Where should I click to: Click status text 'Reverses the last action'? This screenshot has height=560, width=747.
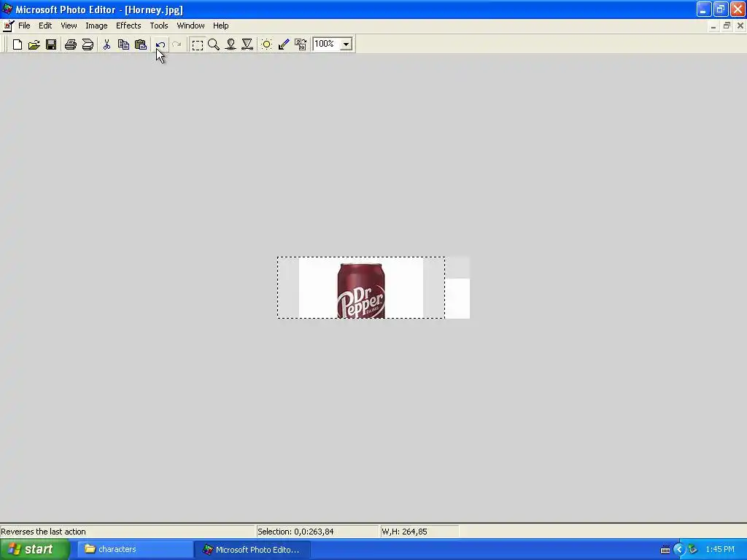[43, 532]
